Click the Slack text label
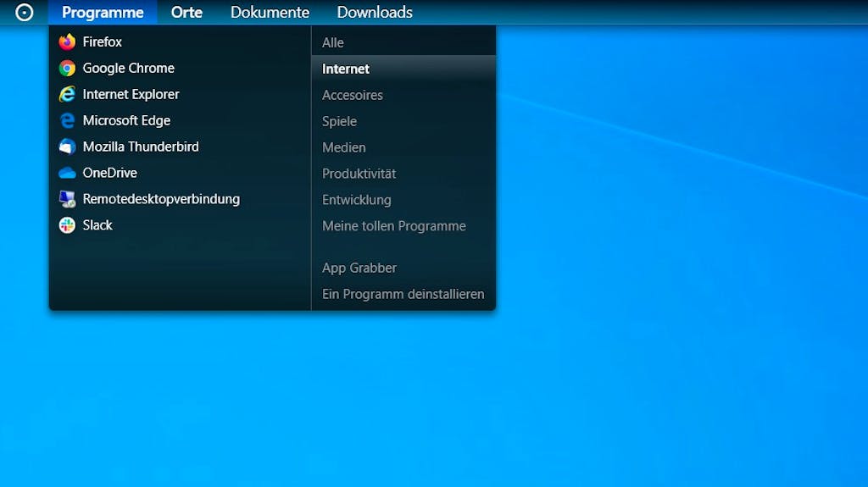This screenshot has width=868, height=487. click(97, 225)
